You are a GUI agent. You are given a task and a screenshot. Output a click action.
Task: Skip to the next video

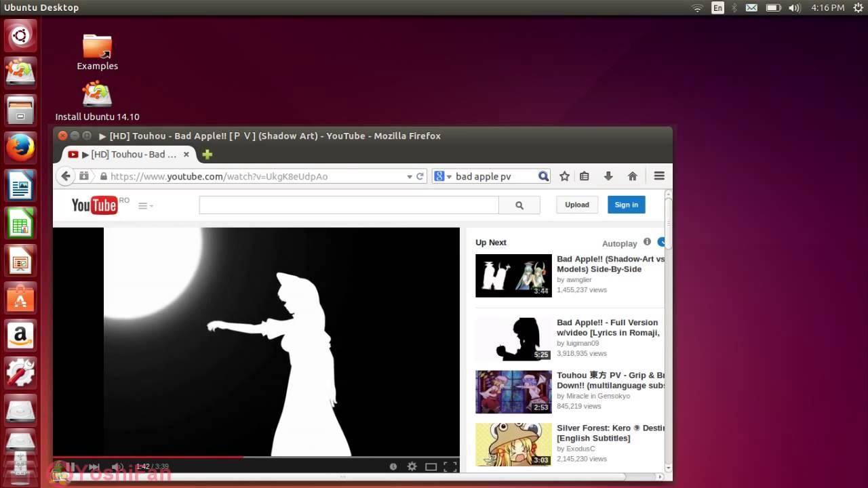94,466
